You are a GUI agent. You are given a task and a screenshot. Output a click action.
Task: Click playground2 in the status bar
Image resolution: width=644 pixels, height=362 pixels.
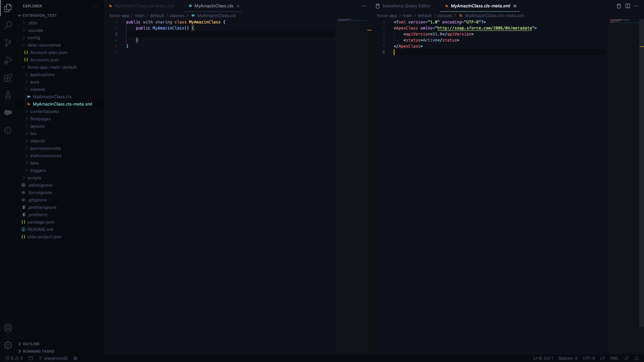tap(56, 358)
